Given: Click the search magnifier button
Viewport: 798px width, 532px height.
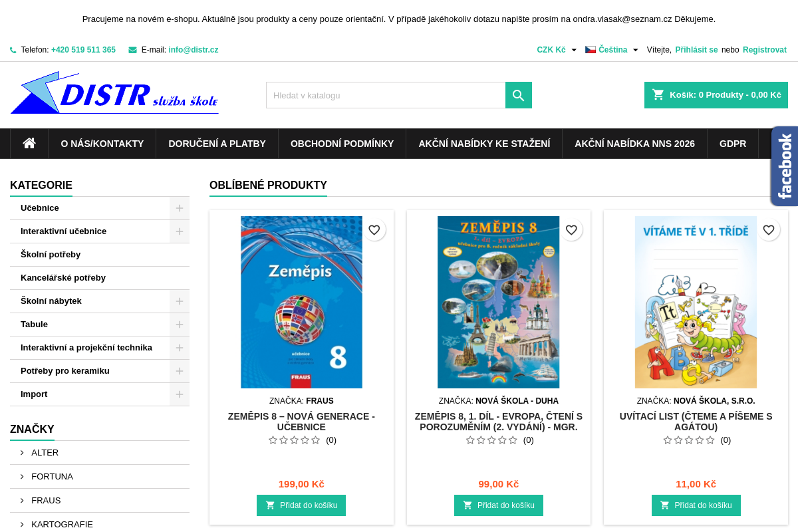Looking at the screenshot, I should 519,95.
